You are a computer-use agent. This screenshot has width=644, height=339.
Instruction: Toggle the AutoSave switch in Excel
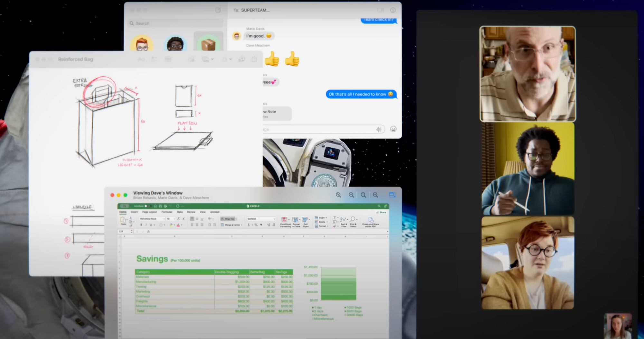[147, 206]
